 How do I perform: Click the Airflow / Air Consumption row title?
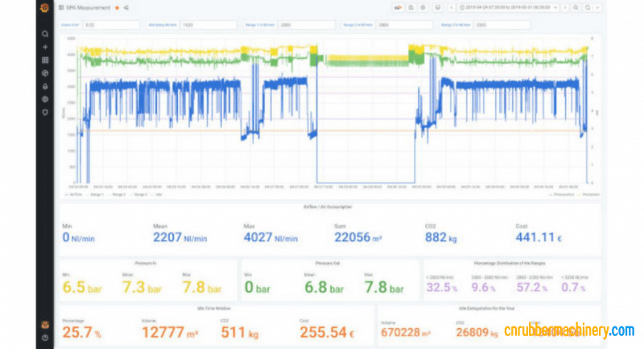click(x=328, y=206)
